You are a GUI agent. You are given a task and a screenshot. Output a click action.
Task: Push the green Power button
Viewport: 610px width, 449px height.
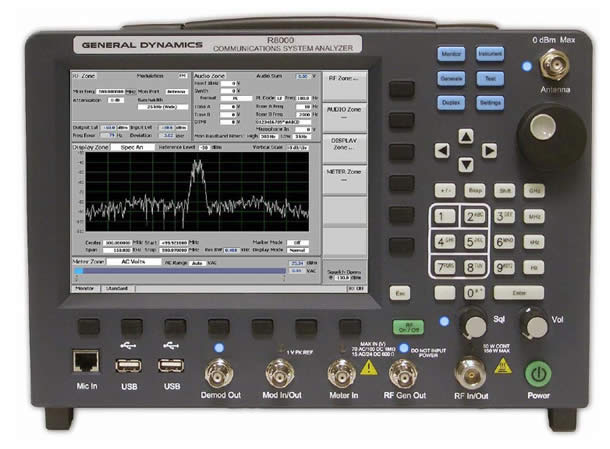[538, 374]
